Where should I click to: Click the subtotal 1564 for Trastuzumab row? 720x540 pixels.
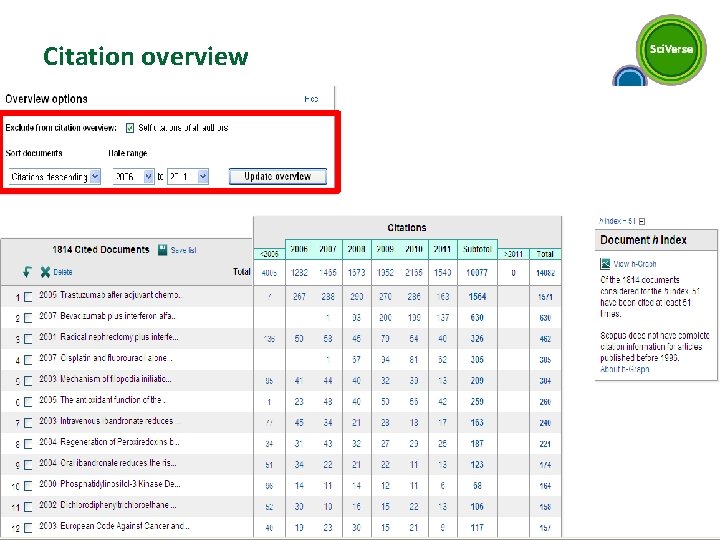coord(477,297)
